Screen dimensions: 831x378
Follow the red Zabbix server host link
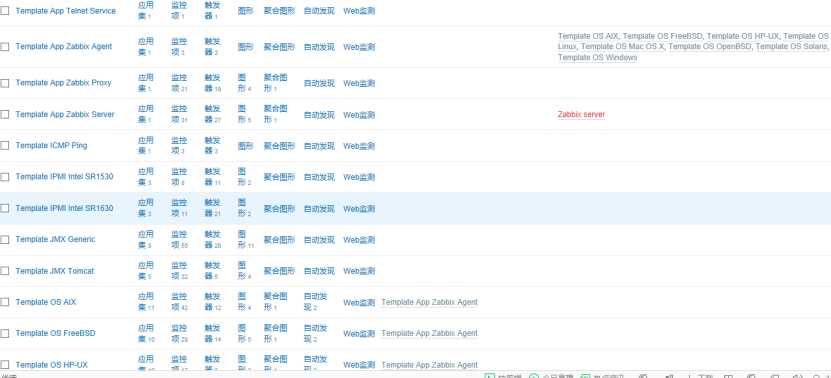pyautogui.click(x=581, y=114)
